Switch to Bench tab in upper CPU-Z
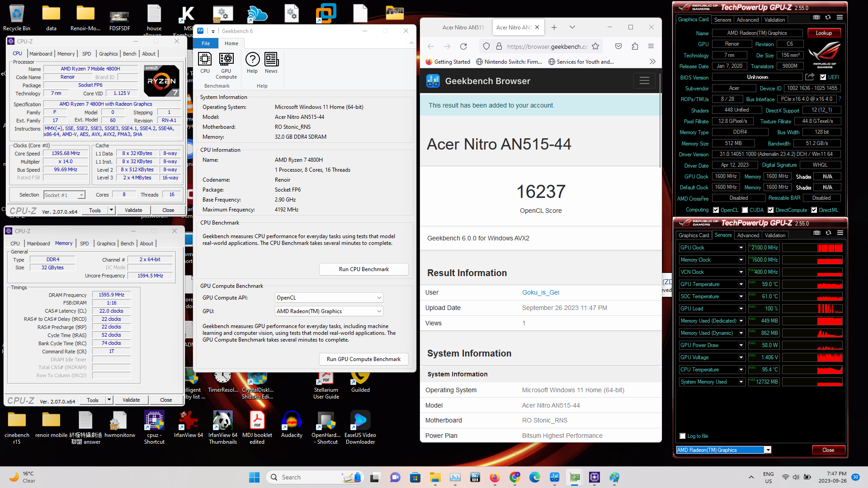The image size is (868, 488). point(130,54)
